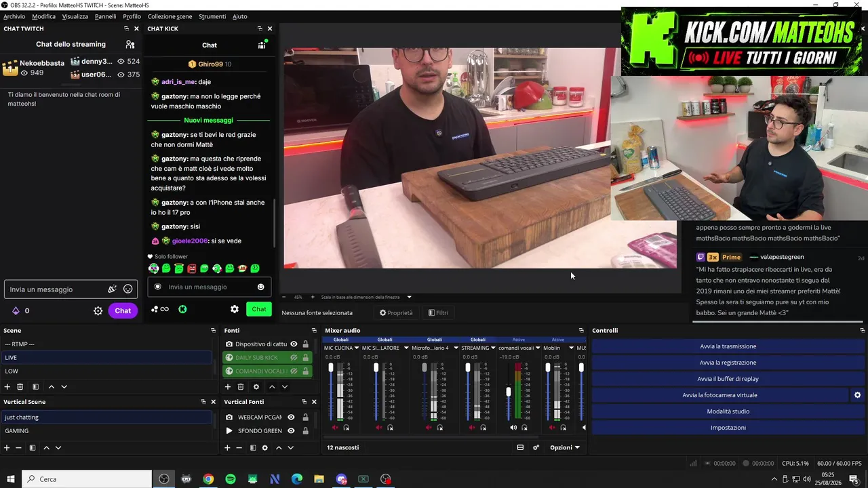Screen dimensions: 868x488
Task: Open advanced audio properties gears icon
Action: pyautogui.click(x=536, y=447)
